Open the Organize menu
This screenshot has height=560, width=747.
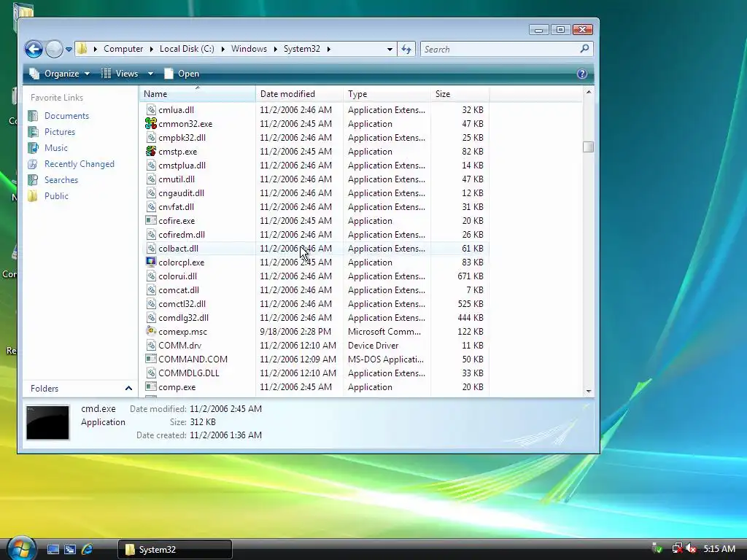tap(60, 74)
